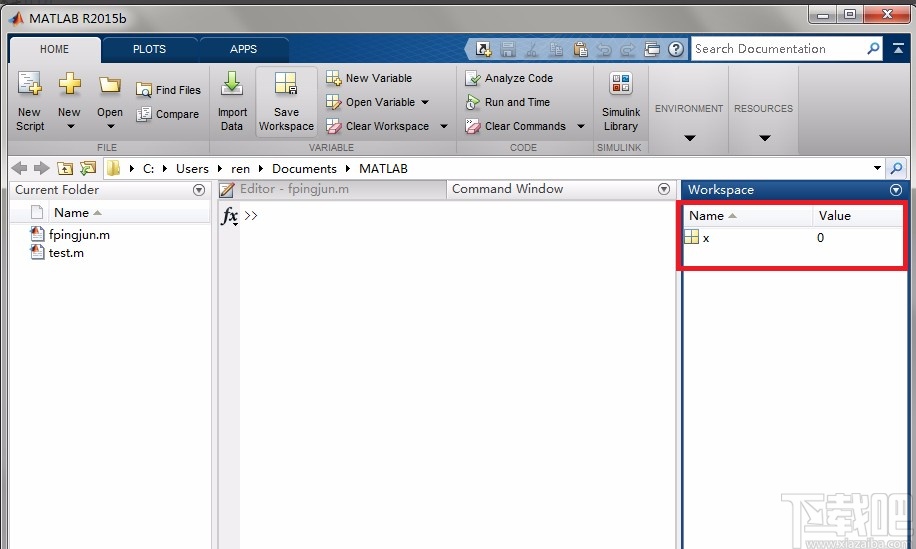Screen dimensions: 916x549
Task: Go back with the left arrow folder navigation
Action: [x=19, y=169]
